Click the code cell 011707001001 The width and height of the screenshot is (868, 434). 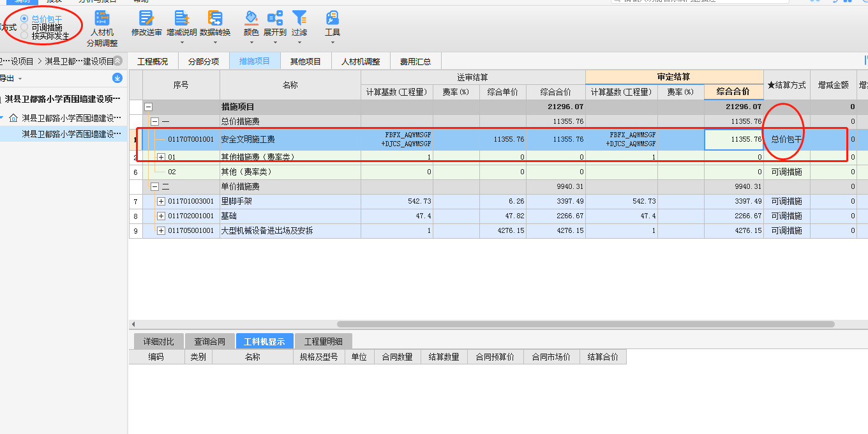[191, 139]
